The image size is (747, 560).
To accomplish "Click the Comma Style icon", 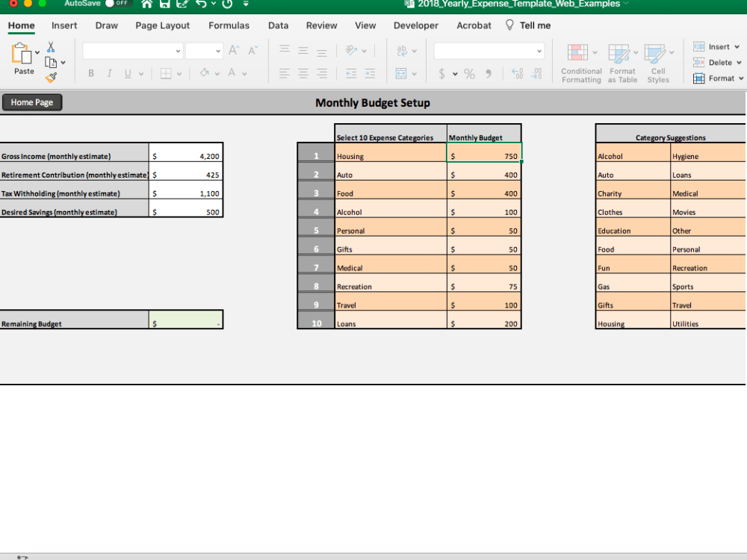I will [489, 73].
